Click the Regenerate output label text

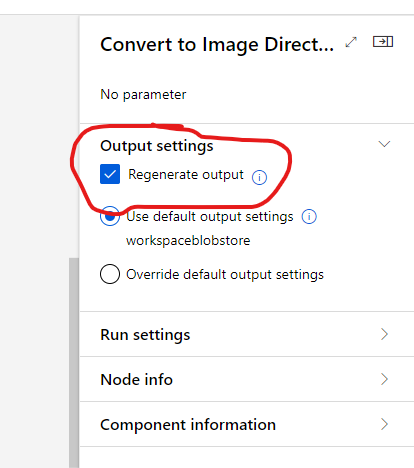(186, 175)
